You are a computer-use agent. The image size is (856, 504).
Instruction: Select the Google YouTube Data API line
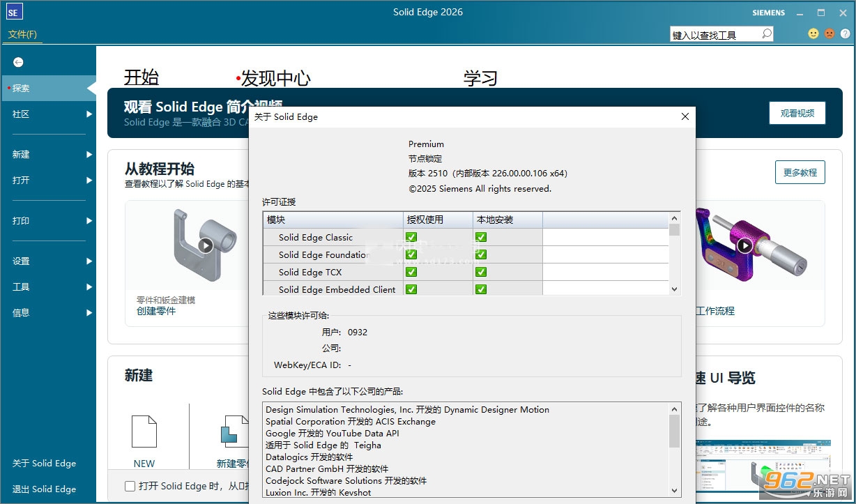(x=333, y=433)
